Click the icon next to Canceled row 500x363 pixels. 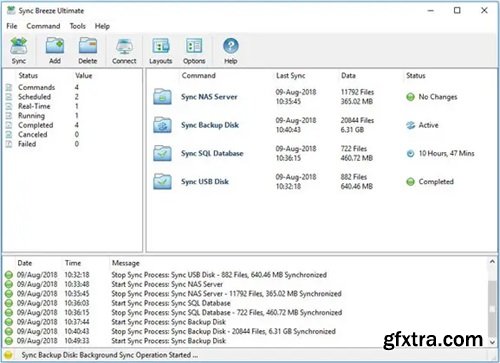pyautogui.click(x=9, y=135)
